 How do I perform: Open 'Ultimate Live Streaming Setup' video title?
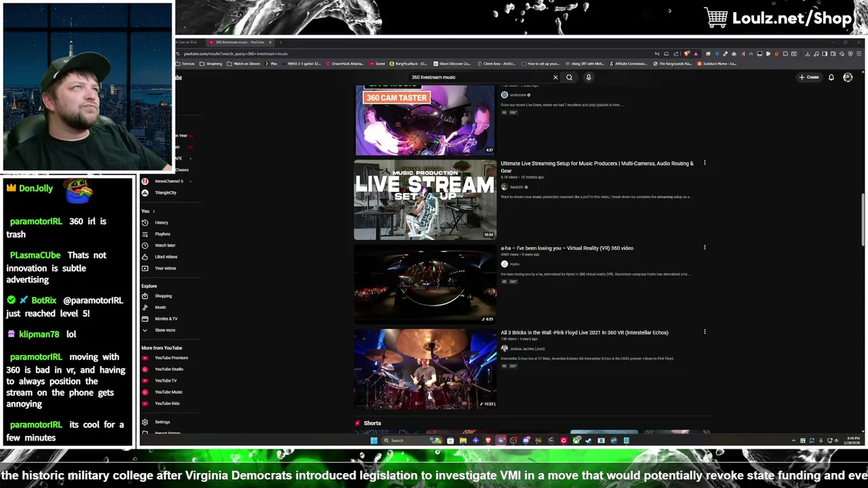pos(597,167)
